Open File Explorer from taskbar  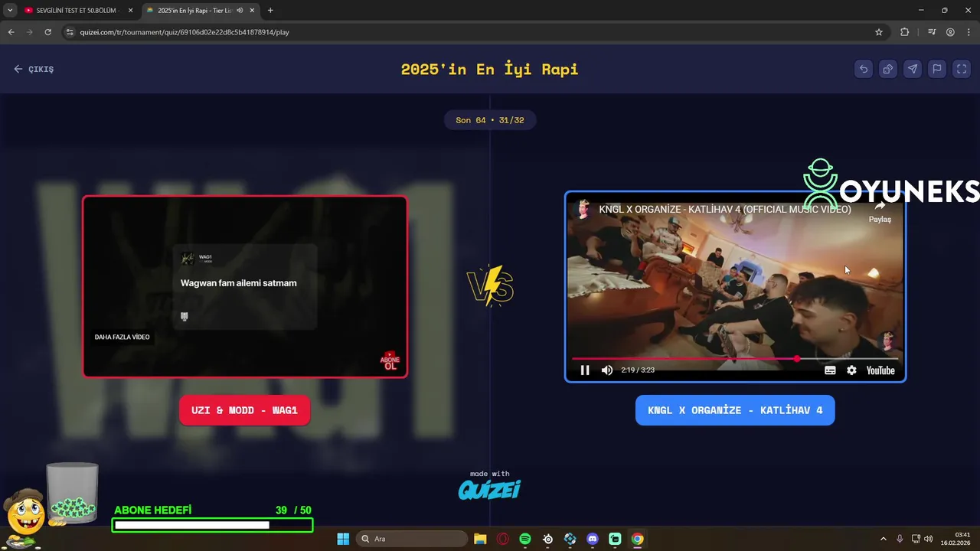point(480,539)
